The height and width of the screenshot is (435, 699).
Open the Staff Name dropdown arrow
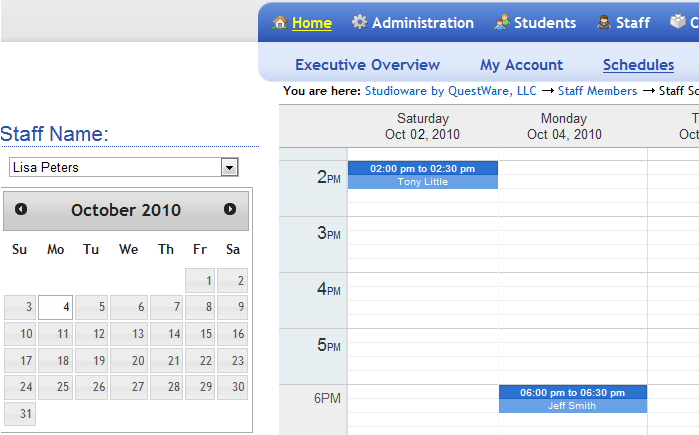click(229, 167)
